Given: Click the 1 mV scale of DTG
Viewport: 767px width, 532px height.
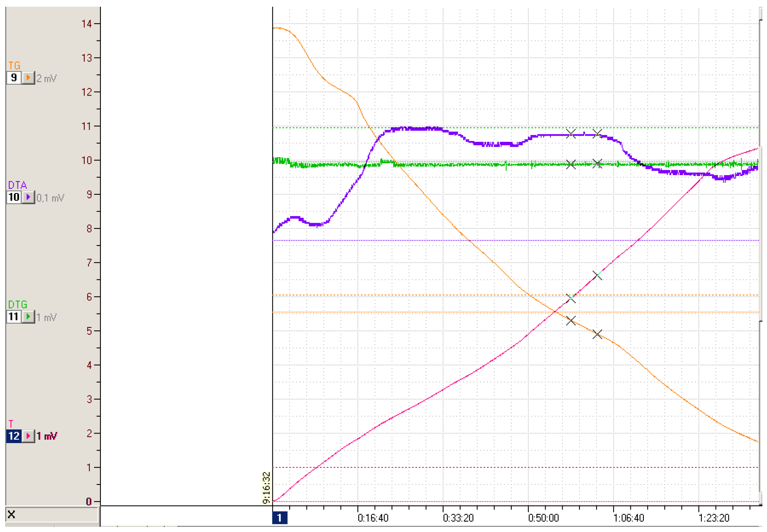Looking at the screenshot, I should (46, 317).
